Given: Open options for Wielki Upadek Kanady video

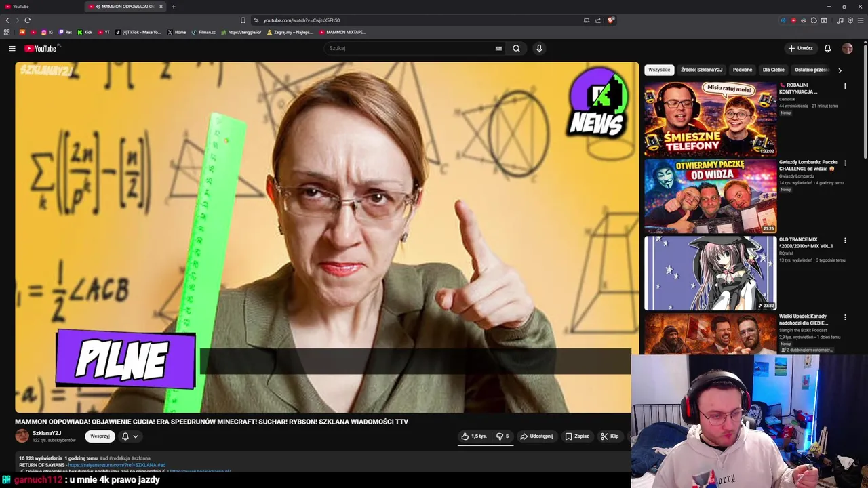Looking at the screenshot, I should [845, 317].
